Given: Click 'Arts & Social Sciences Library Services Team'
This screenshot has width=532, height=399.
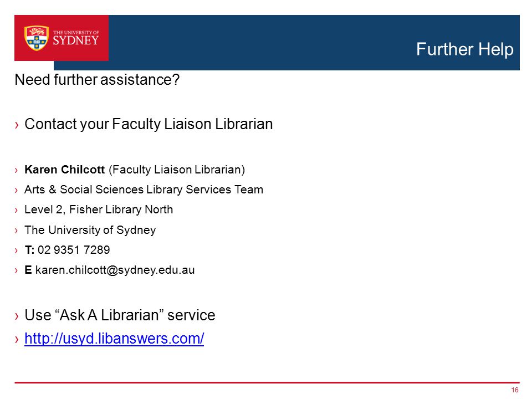Looking at the screenshot, I should coord(144,190).
